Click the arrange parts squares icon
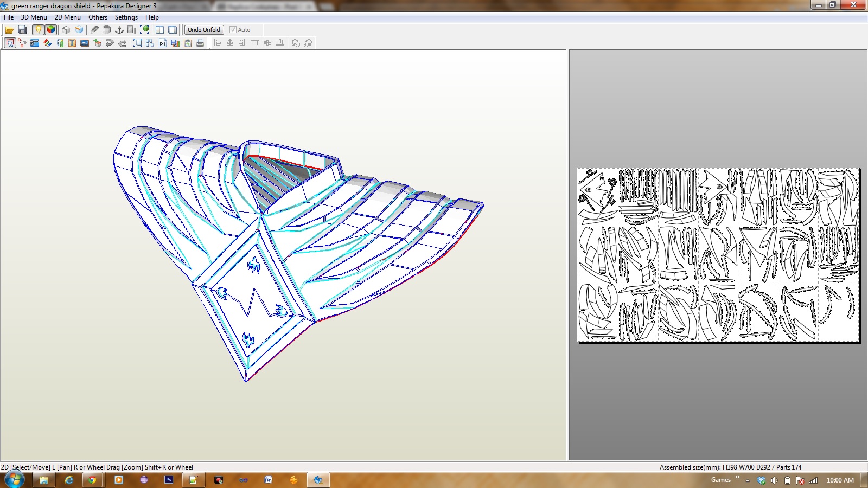 (x=150, y=43)
